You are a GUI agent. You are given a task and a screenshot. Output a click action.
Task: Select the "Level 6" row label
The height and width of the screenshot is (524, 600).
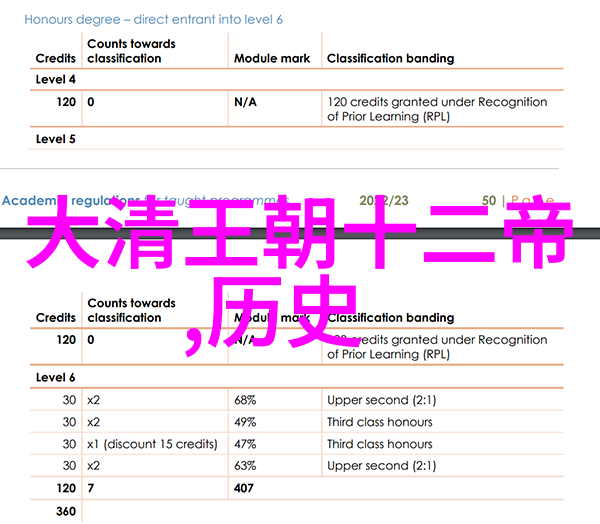point(55,377)
